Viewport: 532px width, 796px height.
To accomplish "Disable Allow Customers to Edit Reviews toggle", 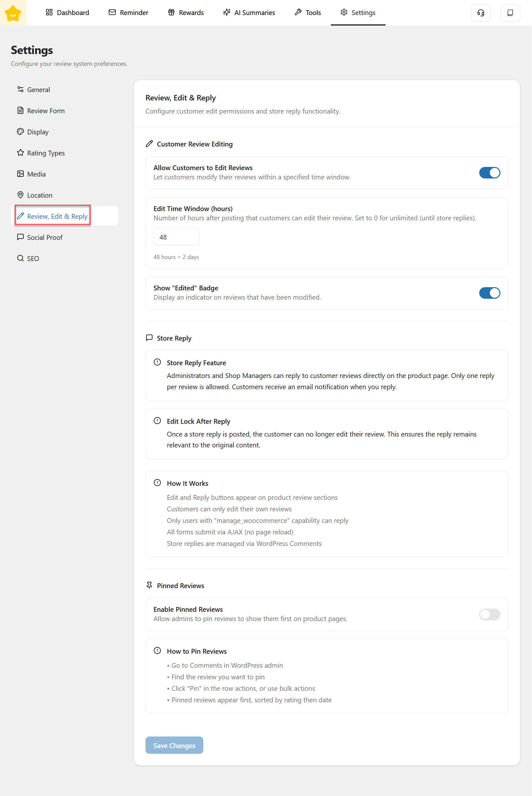I will (489, 173).
